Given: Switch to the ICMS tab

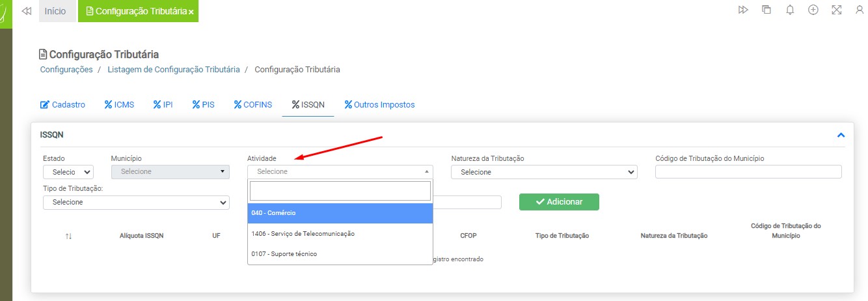Looking at the screenshot, I should tap(119, 104).
